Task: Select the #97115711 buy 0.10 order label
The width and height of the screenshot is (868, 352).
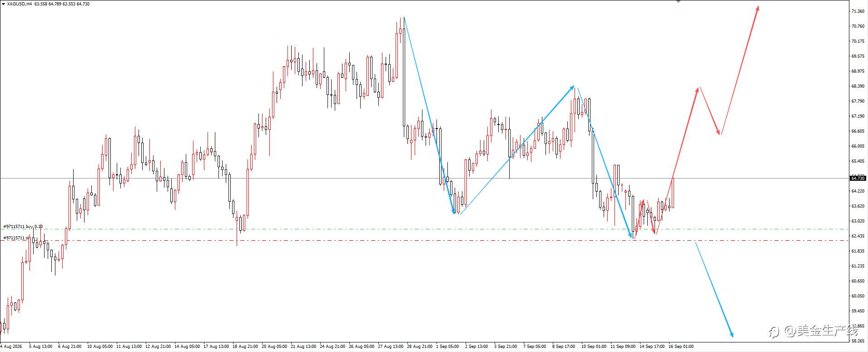Action: click(x=23, y=226)
